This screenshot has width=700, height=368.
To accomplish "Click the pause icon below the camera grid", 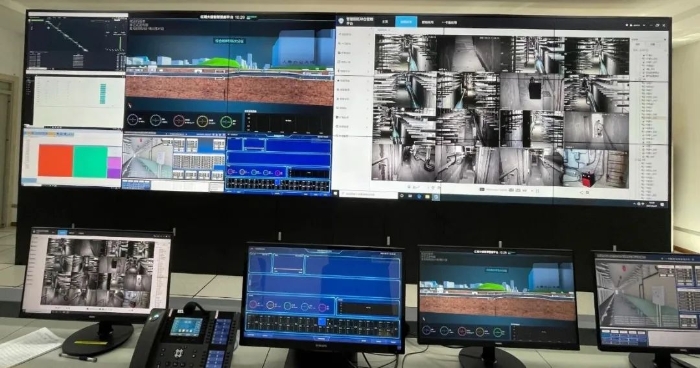I will [537, 191].
